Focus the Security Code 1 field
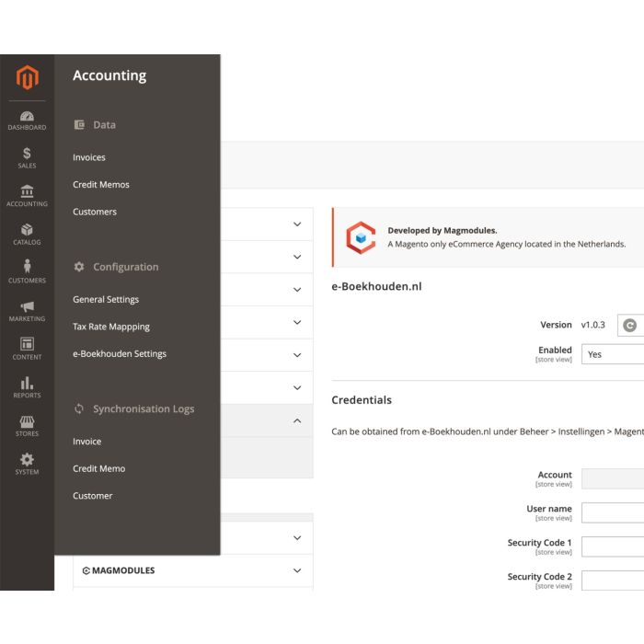This screenshot has width=644, height=644. point(613,546)
